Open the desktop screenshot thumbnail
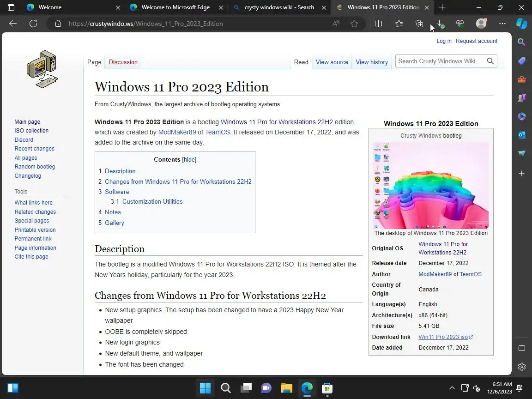This screenshot has width=532, height=399. tap(431, 186)
